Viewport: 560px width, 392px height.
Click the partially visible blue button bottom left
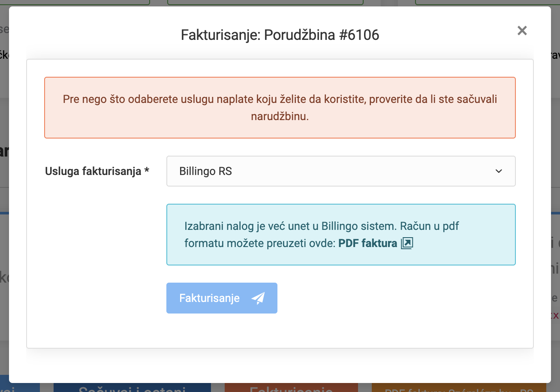tap(19, 388)
